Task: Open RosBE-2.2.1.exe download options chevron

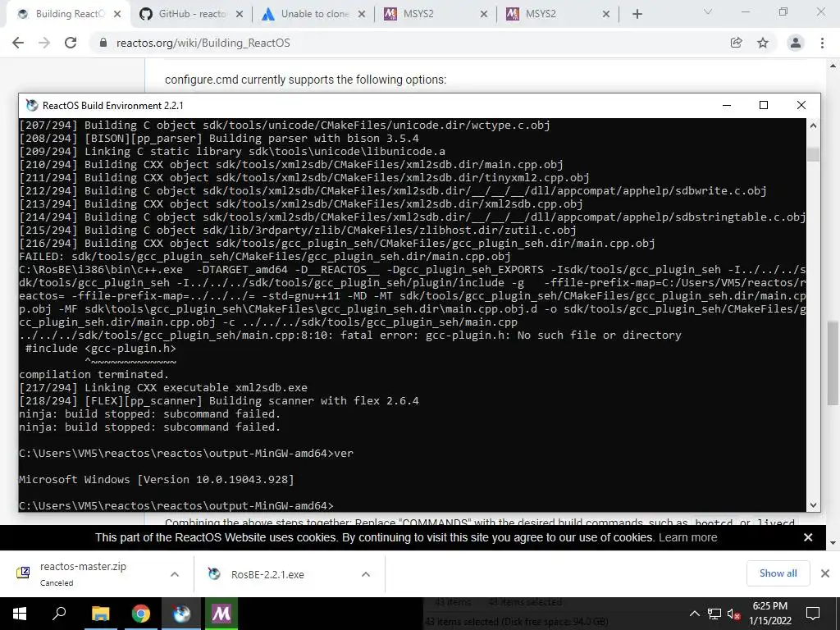Action: point(366,574)
